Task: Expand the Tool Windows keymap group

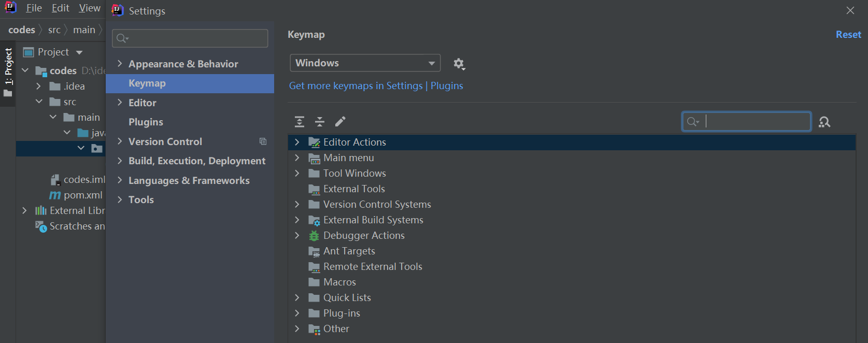Action: [x=297, y=174]
